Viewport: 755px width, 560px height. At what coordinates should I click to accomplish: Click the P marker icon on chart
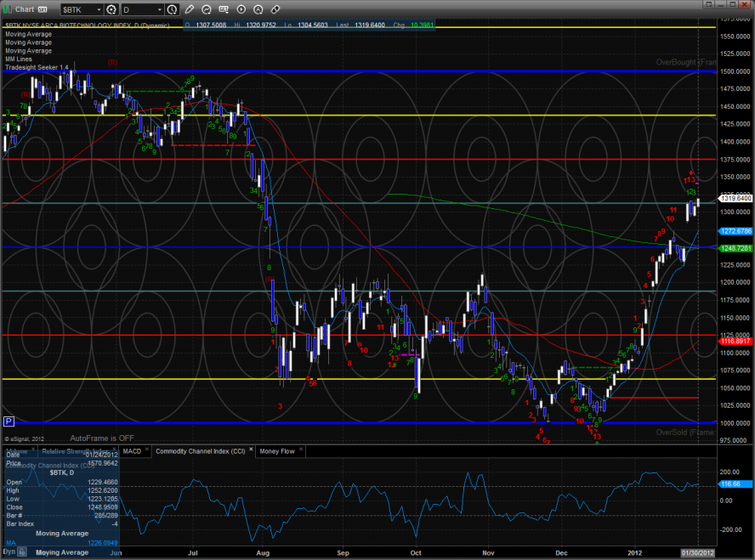[9, 421]
